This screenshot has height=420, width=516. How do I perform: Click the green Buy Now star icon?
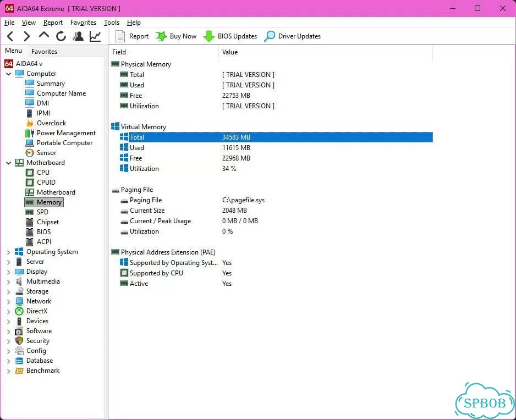click(x=161, y=36)
